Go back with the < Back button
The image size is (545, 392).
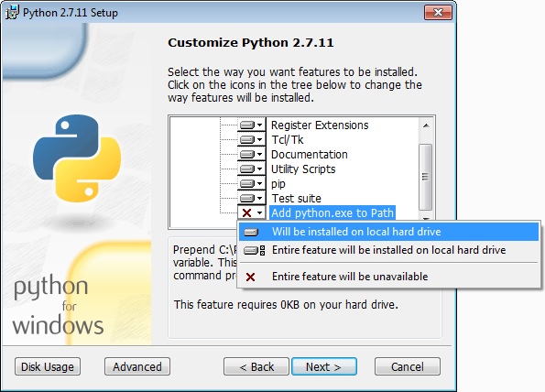(x=256, y=366)
